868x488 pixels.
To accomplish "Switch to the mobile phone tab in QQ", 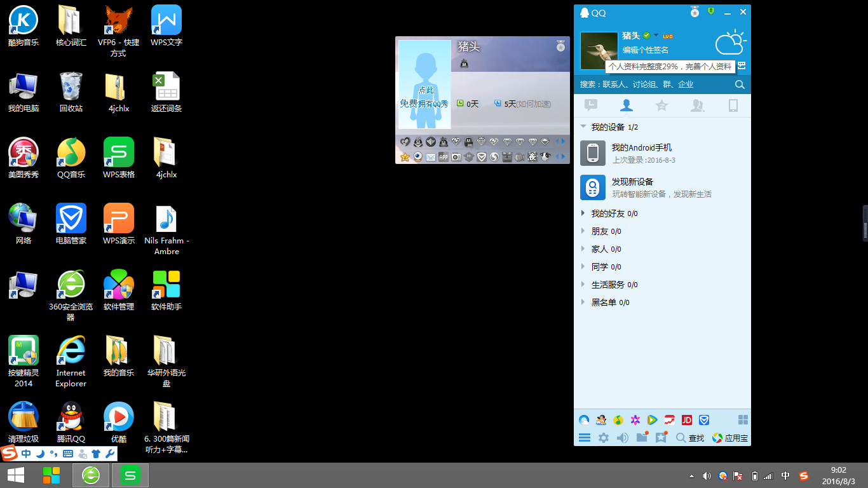I will tap(733, 105).
